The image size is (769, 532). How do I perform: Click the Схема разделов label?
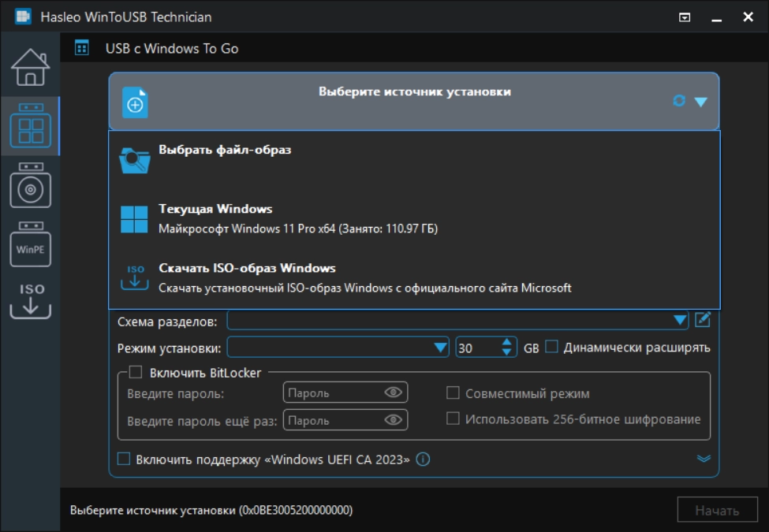click(167, 322)
